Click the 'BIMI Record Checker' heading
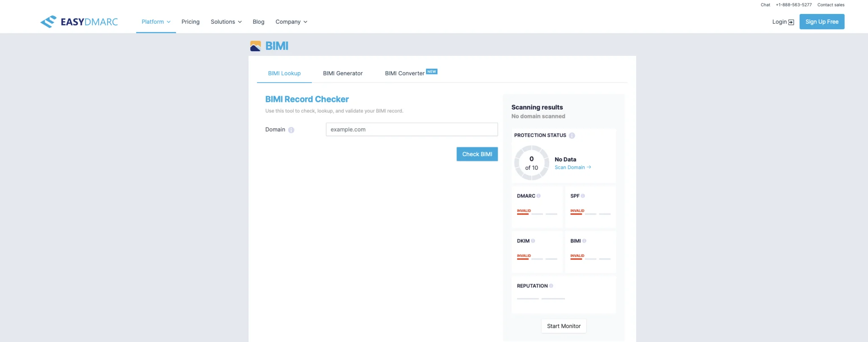 (307, 99)
